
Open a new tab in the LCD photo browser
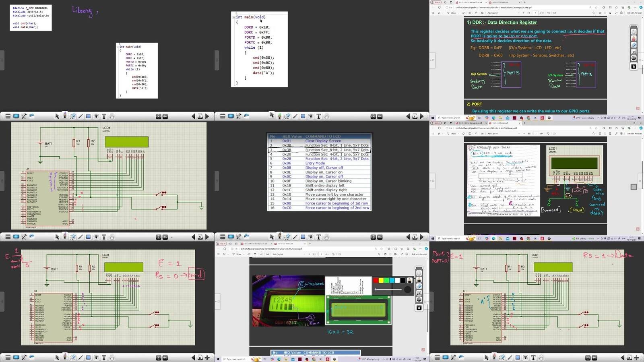pos(310,244)
